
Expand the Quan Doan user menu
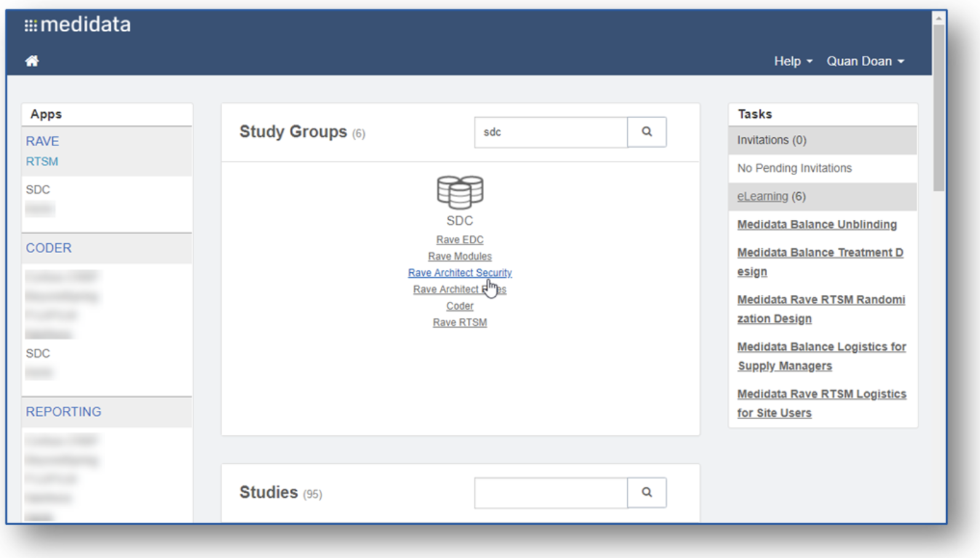pyautogui.click(x=865, y=61)
